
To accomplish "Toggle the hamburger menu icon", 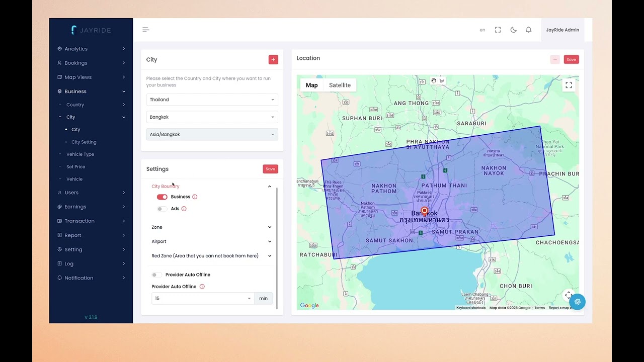I will (146, 30).
